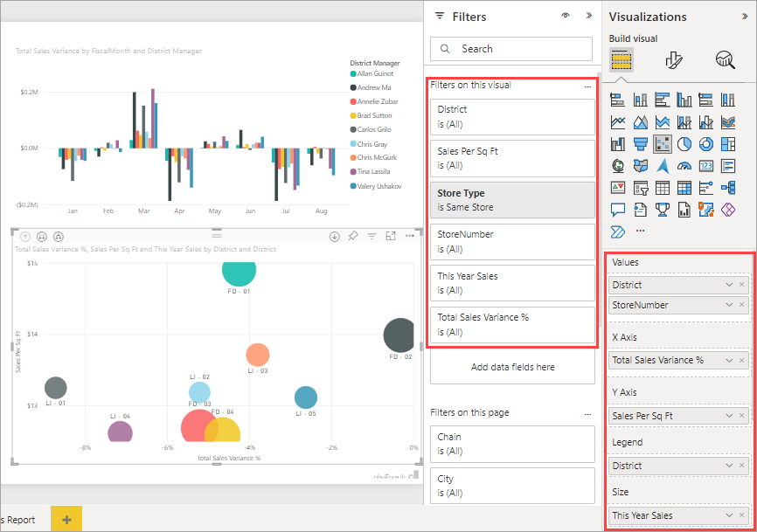The image size is (757, 532).
Task: Insert a Table visual
Action: tap(663, 188)
